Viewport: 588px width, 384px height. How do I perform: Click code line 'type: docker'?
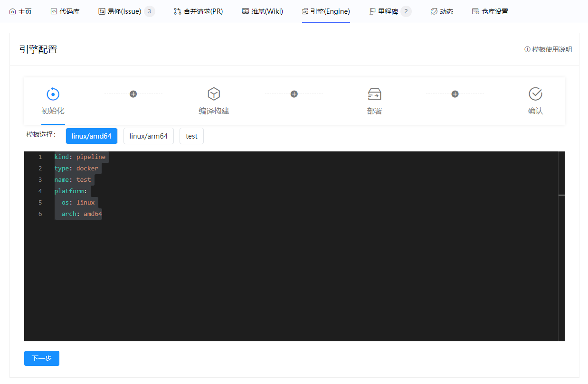(76, 169)
